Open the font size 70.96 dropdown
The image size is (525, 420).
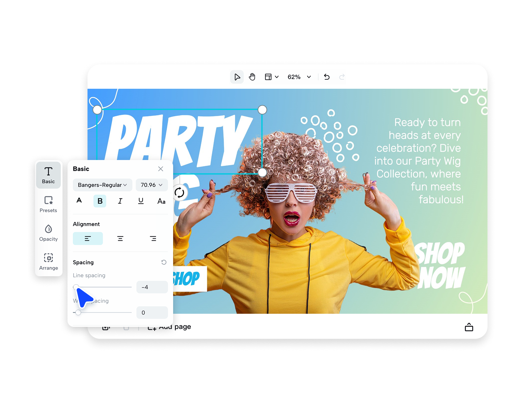[152, 185]
